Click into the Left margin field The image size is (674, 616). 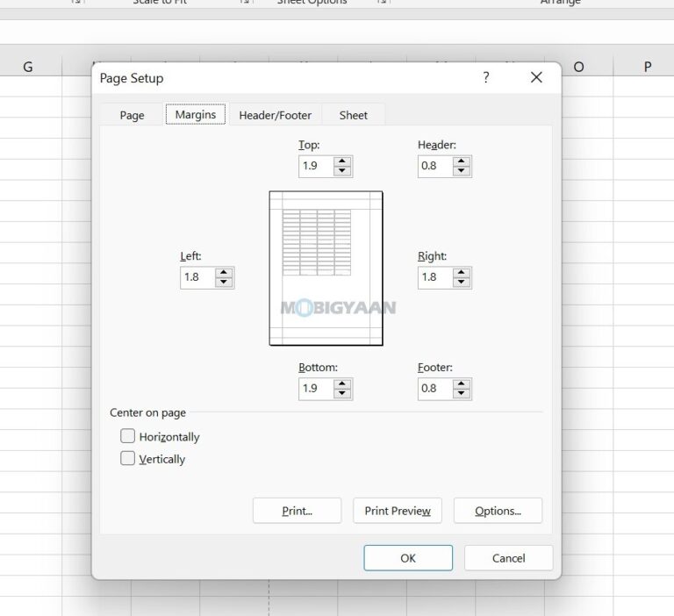pos(197,277)
